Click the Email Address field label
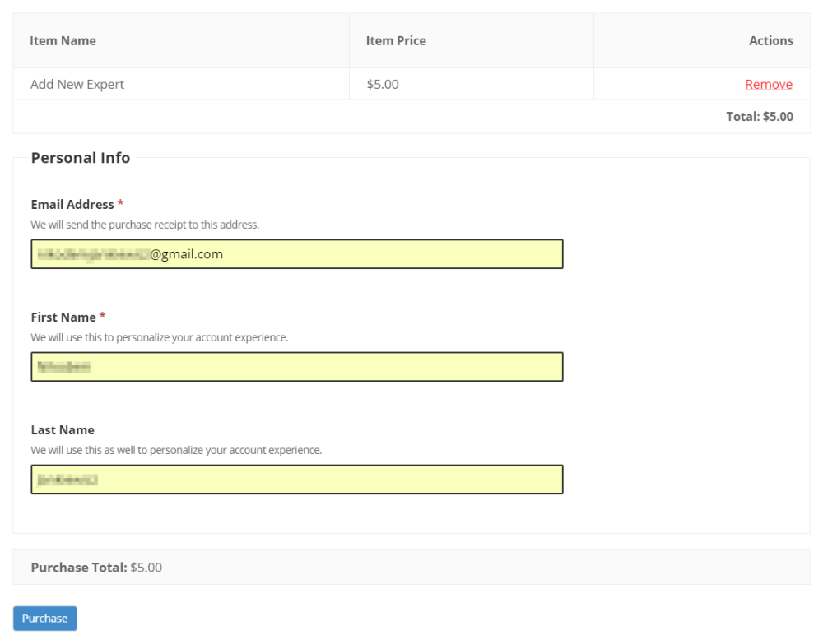 pos(72,204)
